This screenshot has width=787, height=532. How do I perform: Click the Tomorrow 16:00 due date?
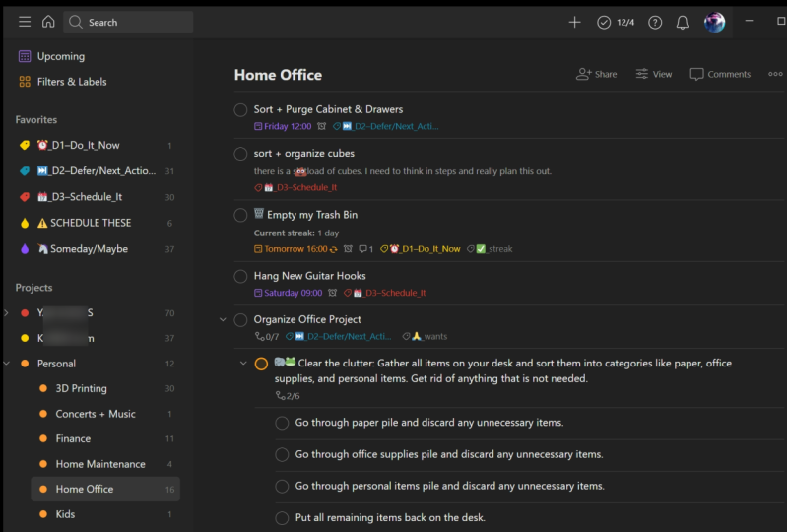pos(295,249)
